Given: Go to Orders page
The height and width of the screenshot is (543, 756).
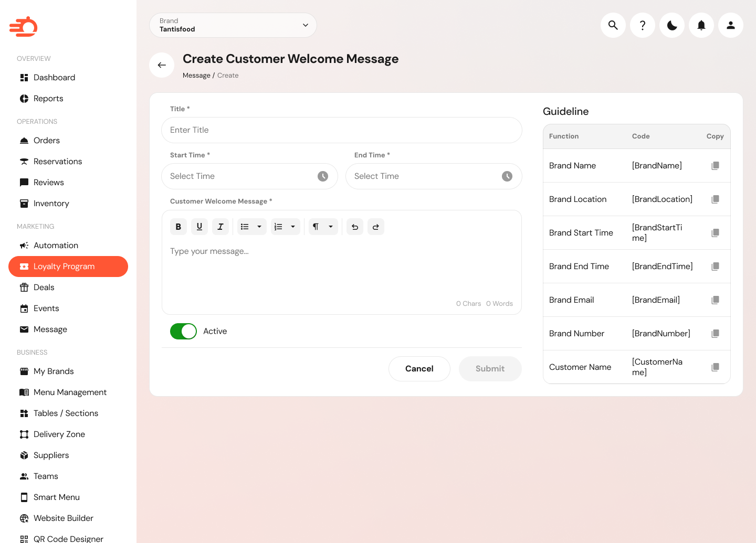Looking at the screenshot, I should (x=68, y=141).
